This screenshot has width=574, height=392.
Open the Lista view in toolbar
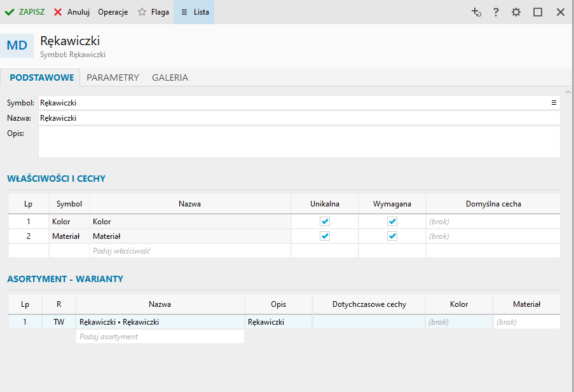tap(194, 12)
